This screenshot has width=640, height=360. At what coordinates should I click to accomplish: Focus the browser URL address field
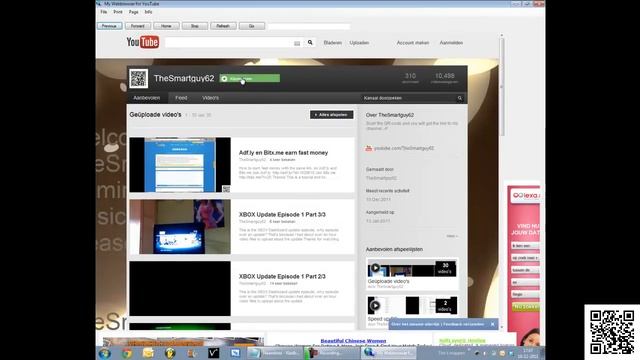tap(309, 27)
